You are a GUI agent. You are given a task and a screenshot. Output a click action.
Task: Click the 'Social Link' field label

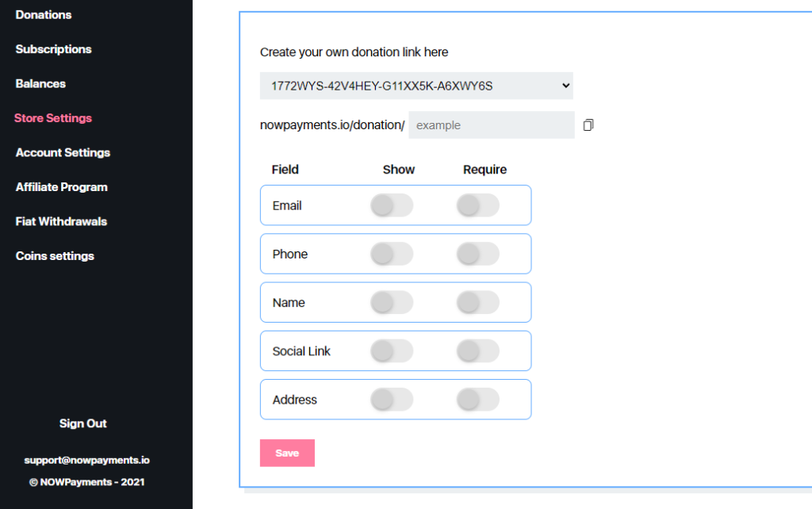301,351
